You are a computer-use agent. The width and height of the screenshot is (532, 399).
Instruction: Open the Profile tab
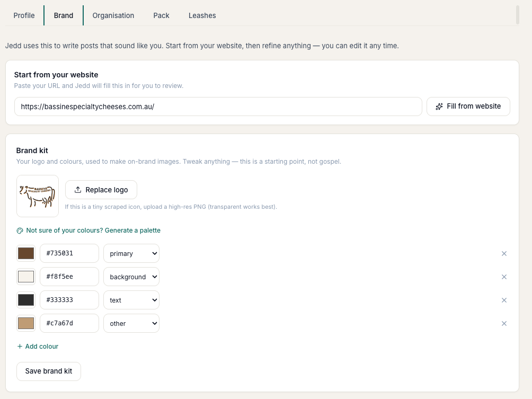pos(24,15)
